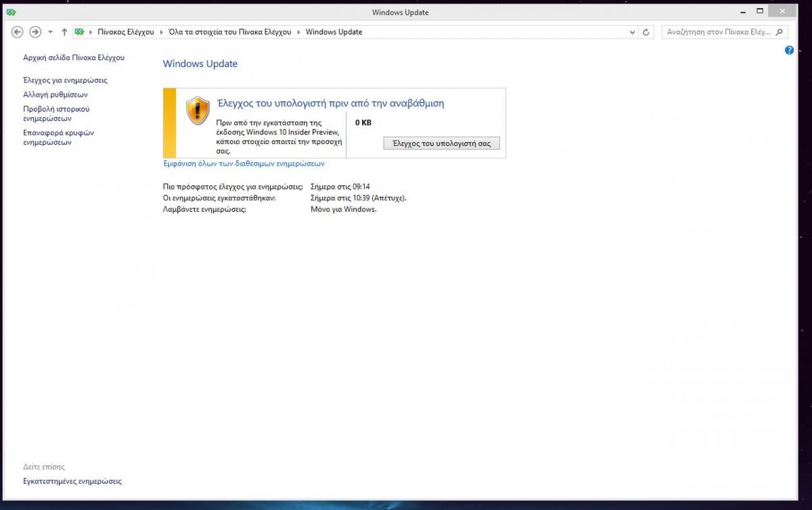Select Όλα τα στοιχεία του Πίνακα Ελέγχου breadcrumb

point(229,32)
